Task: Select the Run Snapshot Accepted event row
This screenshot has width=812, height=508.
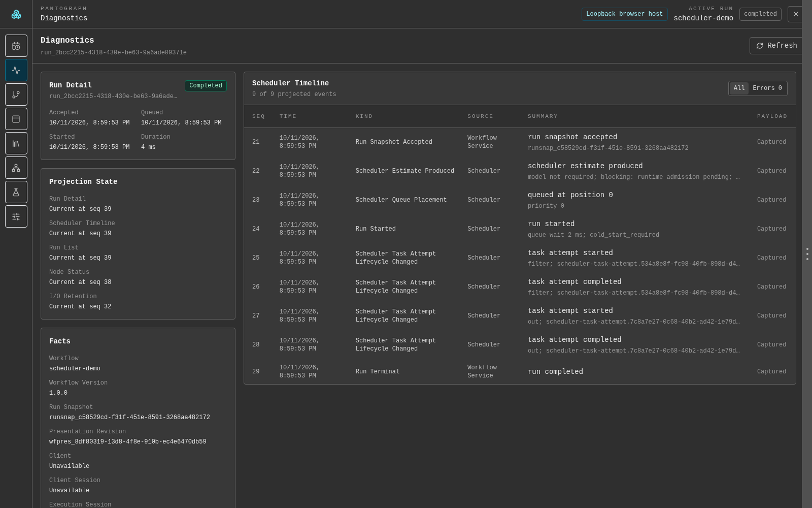Action: pos(520,142)
